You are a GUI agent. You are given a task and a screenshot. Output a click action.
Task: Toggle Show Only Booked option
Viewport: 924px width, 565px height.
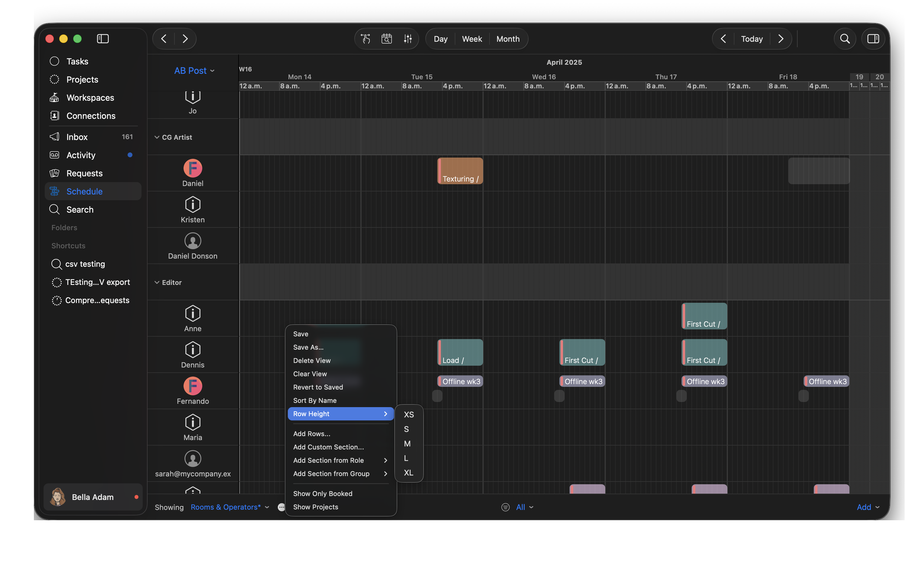point(323,494)
